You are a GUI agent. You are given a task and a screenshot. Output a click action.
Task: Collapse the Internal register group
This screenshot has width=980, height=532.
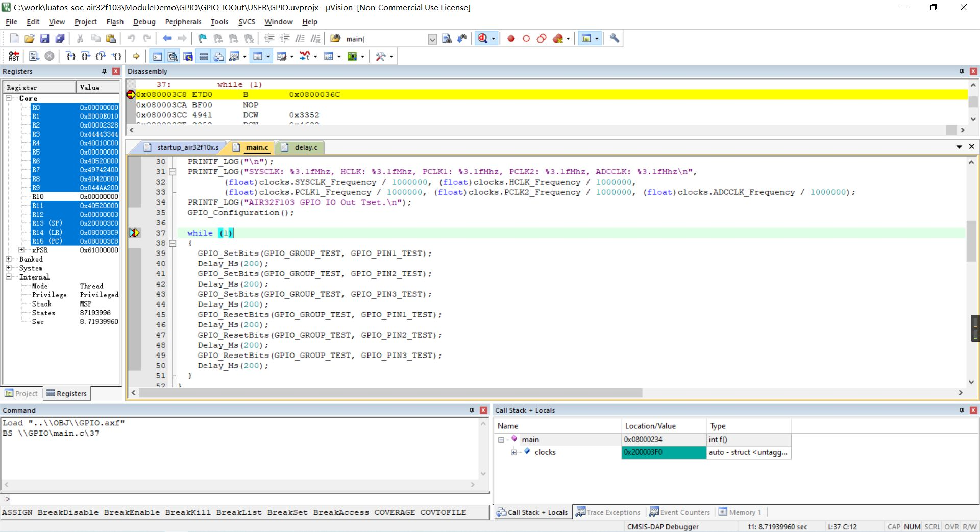pos(9,277)
